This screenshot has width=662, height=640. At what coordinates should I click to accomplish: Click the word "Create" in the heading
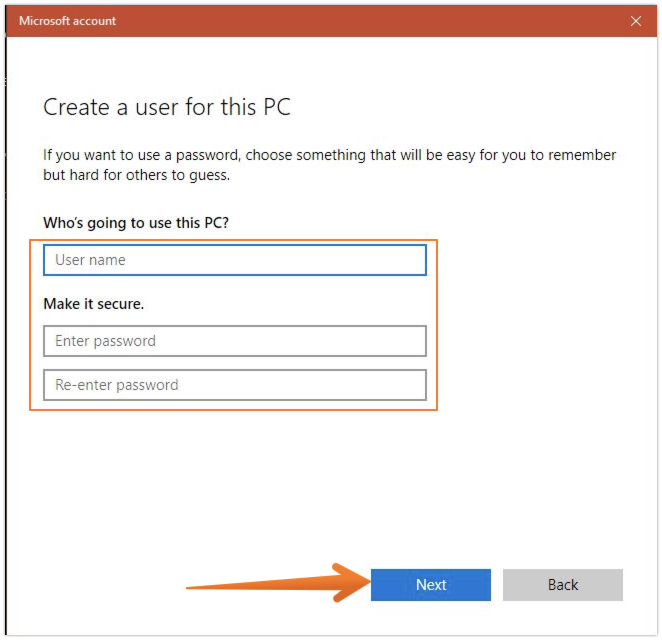point(78,107)
